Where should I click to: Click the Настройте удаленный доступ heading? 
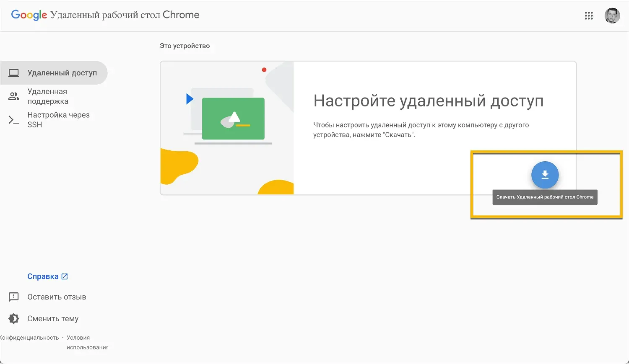click(x=429, y=101)
